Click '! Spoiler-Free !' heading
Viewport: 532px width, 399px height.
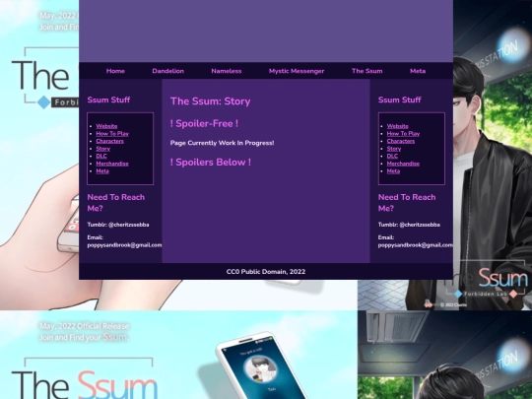click(x=204, y=123)
